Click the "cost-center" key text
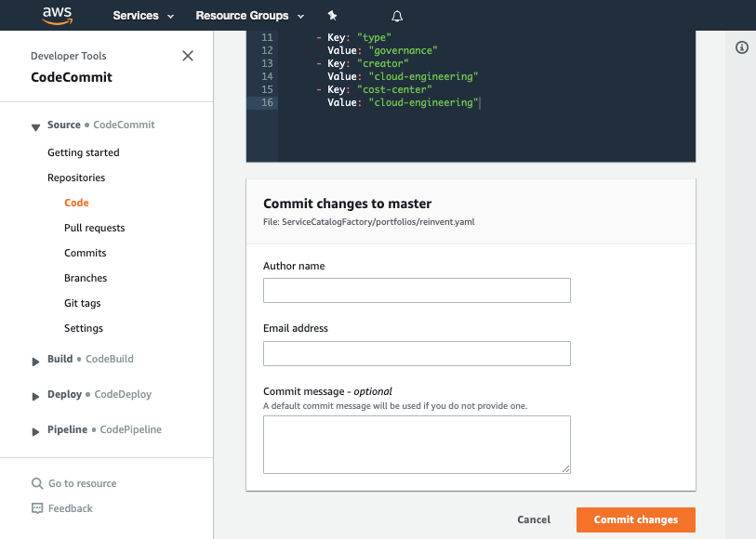Viewport: 756px width, 539px height. pyautogui.click(x=394, y=89)
